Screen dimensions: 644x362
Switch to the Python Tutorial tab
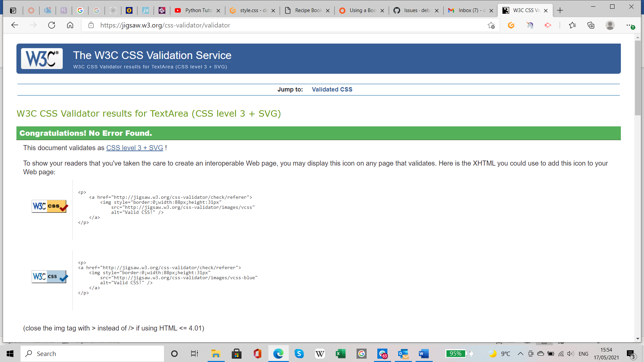pyautogui.click(x=198, y=10)
